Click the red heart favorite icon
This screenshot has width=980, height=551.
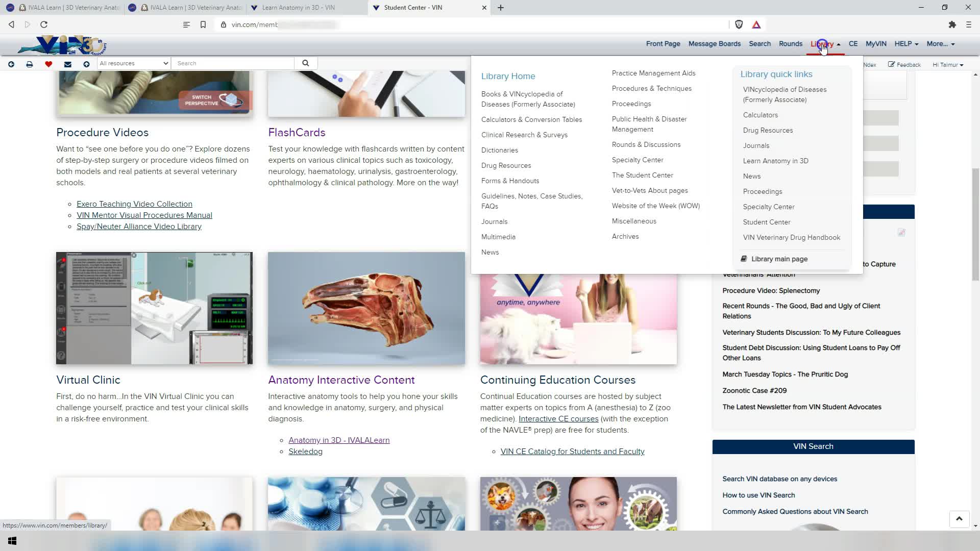tap(48, 64)
